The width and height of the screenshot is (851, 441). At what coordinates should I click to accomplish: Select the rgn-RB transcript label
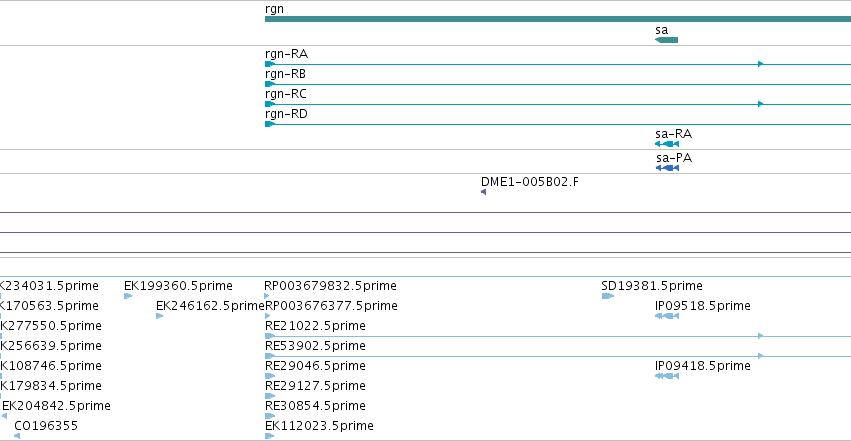click(x=285, y=74)
